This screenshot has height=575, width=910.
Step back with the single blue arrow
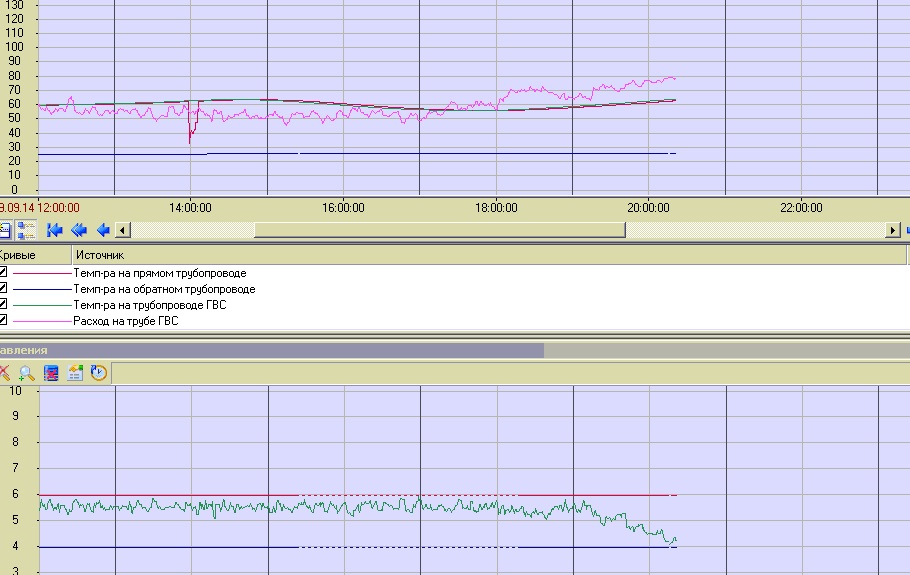[x=102, y=230]
